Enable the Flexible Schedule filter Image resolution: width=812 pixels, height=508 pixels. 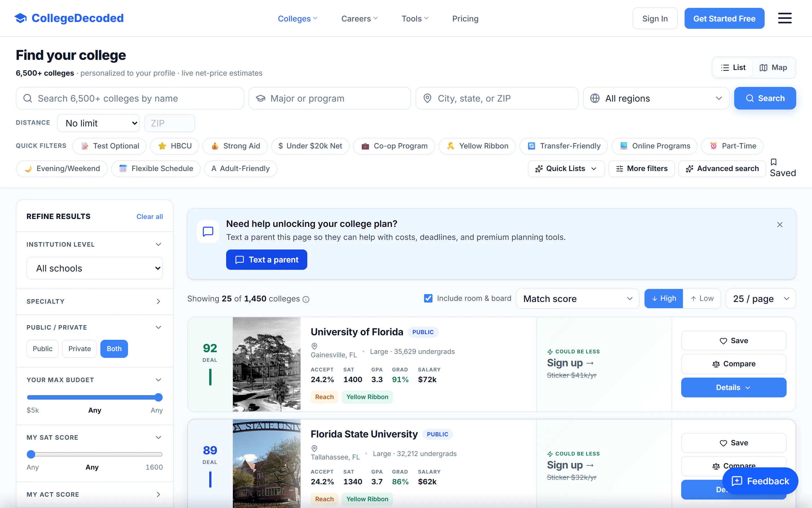(x=156, y=169)
